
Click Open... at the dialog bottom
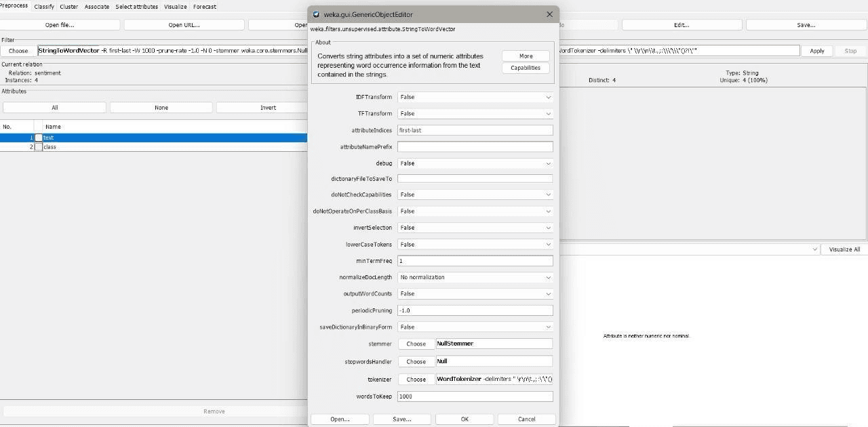pyautogui.click(x=340, y=419)
